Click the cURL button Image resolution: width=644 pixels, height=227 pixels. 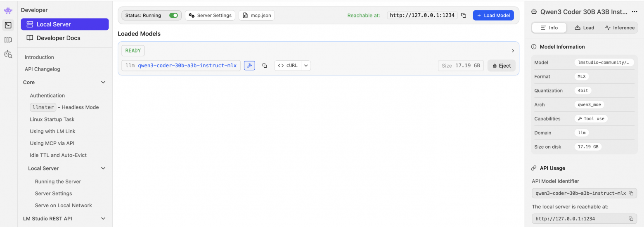288,66
